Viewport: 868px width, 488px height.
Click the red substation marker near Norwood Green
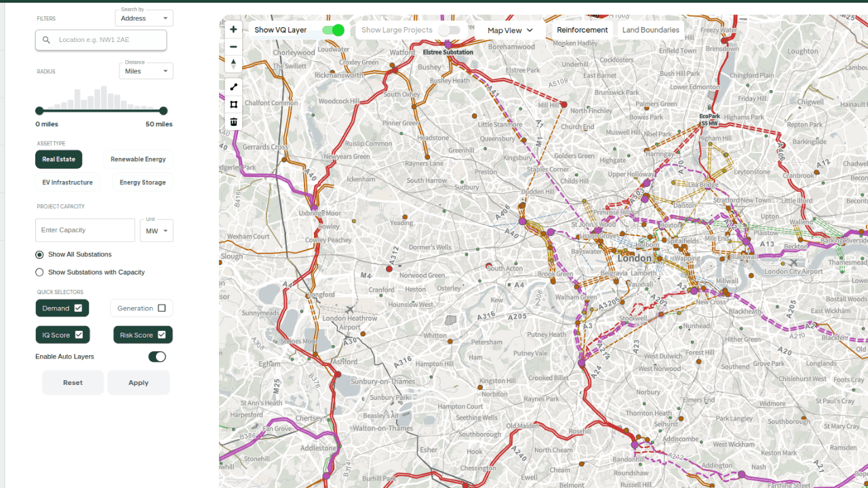(389, 269)
